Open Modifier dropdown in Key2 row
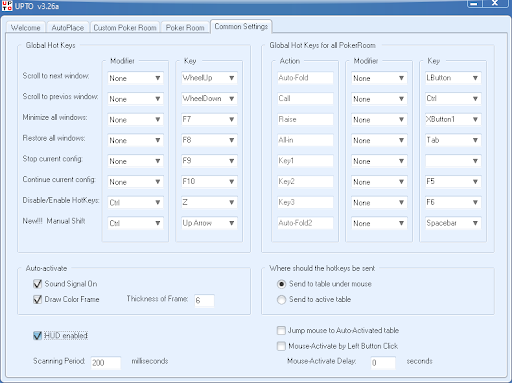Viewport: 512px width, 383px height. click(x=379, y=182)
